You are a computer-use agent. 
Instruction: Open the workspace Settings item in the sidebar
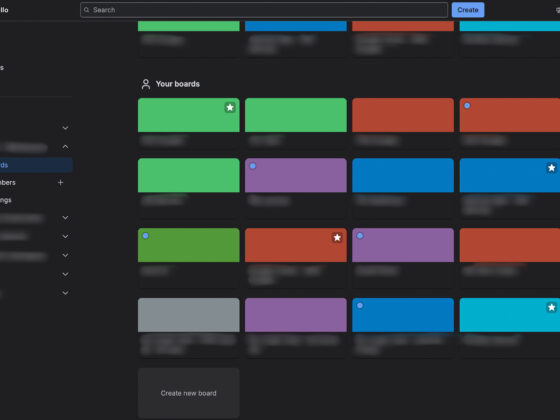click(6, 200)
